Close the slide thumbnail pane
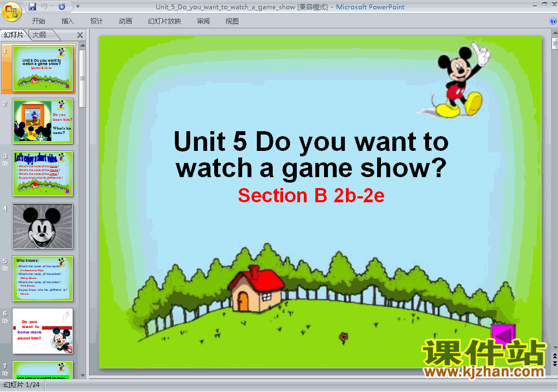 [x=80, y=35]
